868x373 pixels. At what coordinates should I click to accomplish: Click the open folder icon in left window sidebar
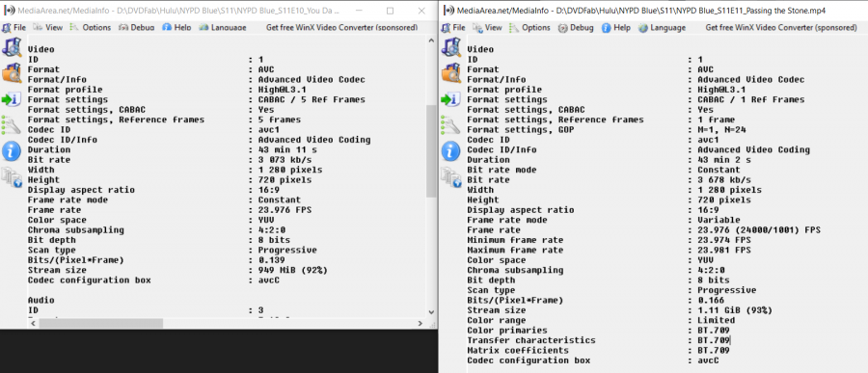point(11,73)
